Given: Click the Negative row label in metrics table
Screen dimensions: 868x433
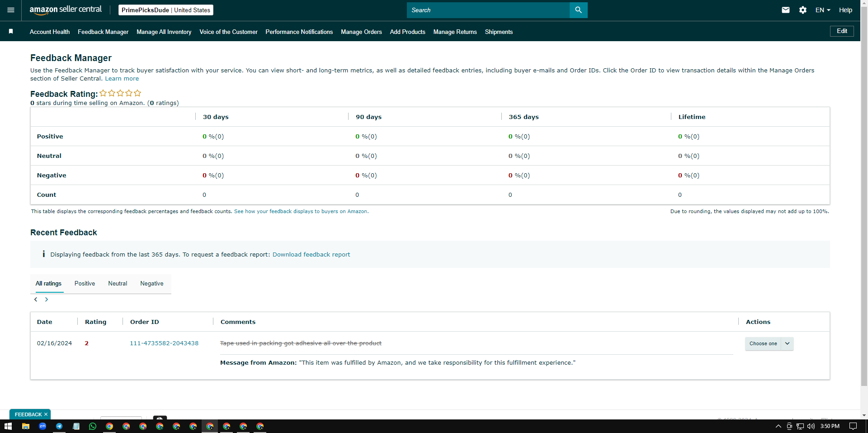Looking at the screenshot, I should [x=52, y=175].
